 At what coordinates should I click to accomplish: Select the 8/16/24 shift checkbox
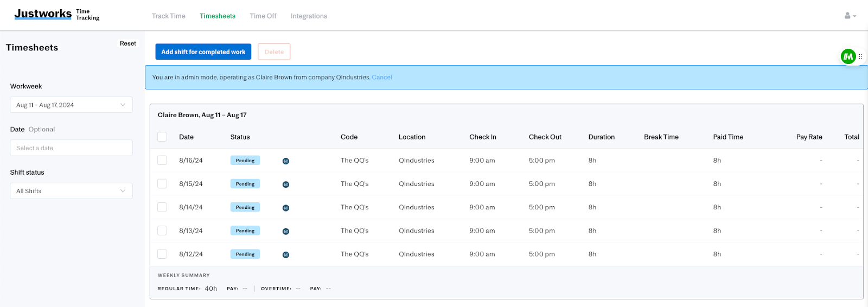click(162, 160)
